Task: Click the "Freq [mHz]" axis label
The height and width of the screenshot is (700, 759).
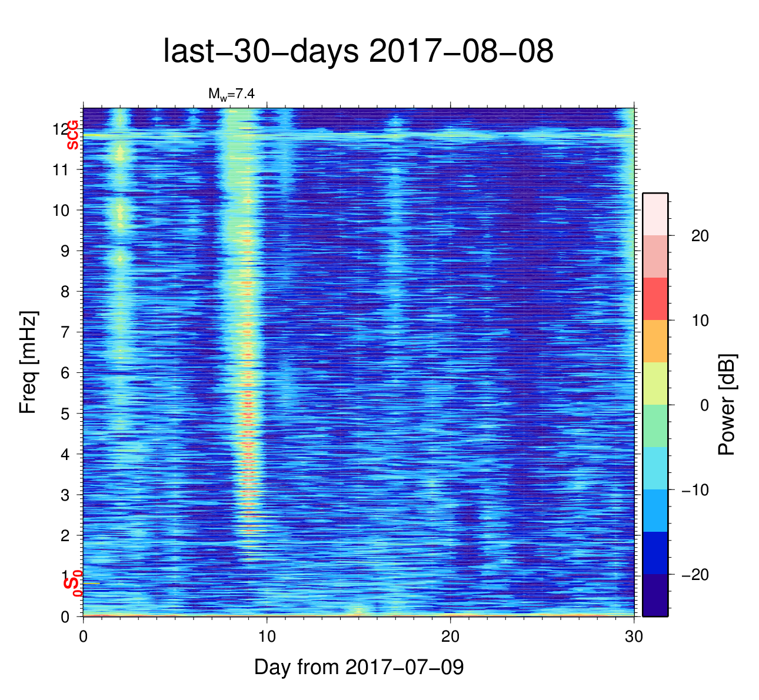Action: 28,362
